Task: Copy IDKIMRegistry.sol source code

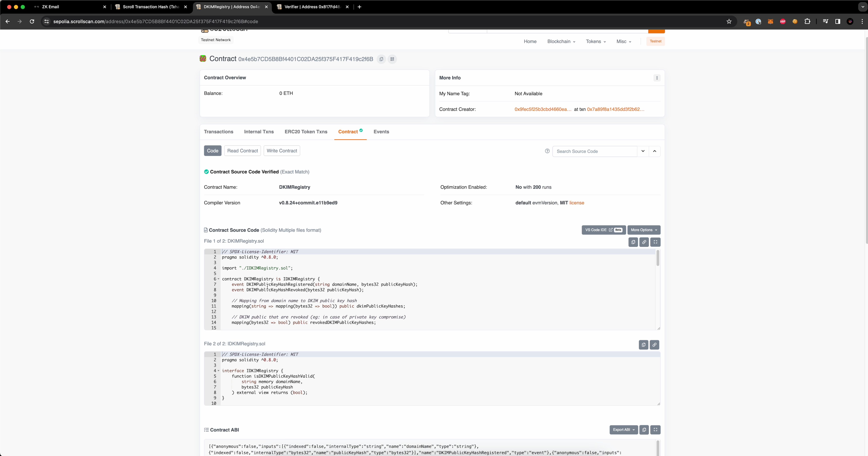Action: (644, 345)
